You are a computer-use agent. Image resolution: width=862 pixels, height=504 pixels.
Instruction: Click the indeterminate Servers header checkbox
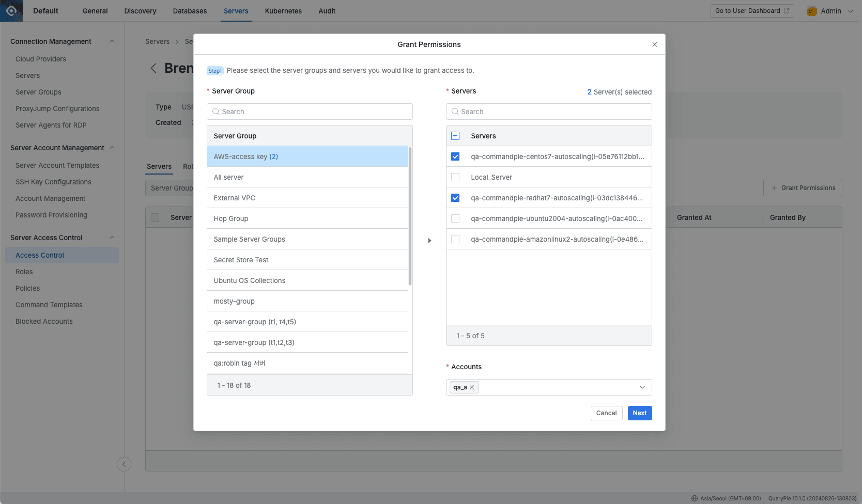455,135
